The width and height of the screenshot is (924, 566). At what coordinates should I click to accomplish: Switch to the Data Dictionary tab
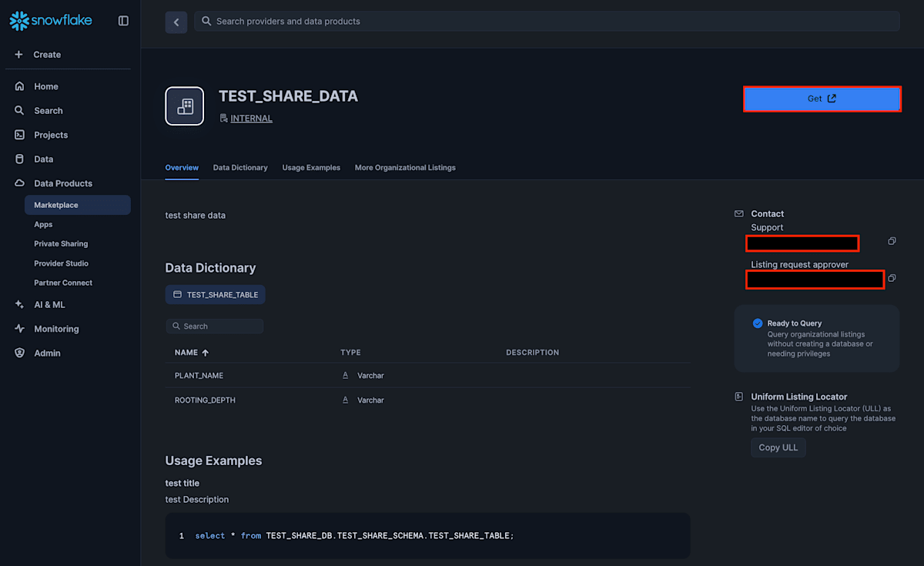pos(240,167)
